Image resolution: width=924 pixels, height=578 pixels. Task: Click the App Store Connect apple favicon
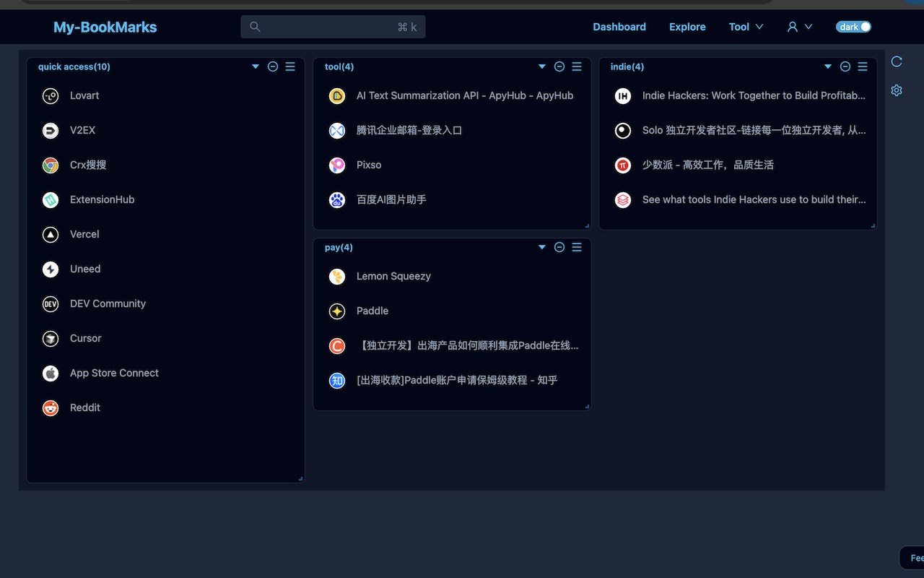pos(51,373)
